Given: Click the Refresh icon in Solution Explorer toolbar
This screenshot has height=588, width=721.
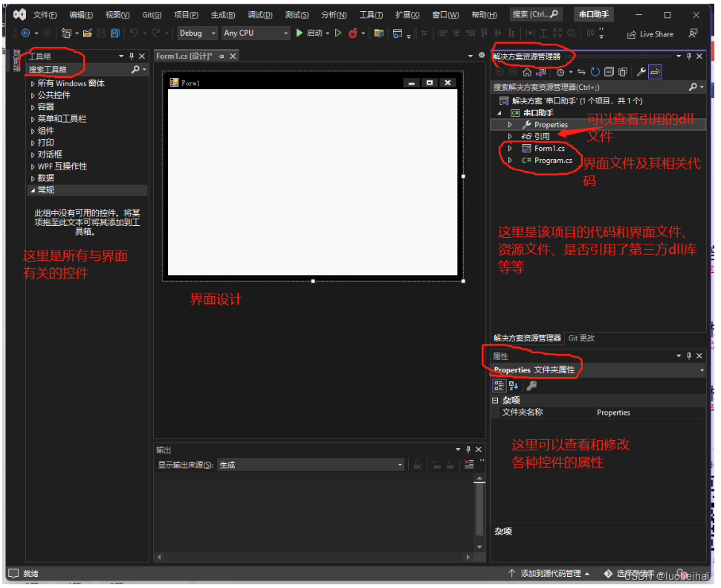Looking at the screenshot, I should tap(595, 71).
